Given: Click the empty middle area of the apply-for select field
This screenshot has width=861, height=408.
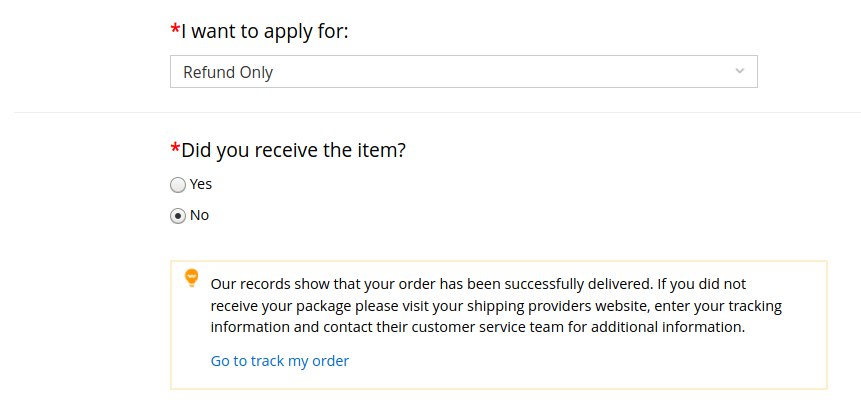Looking at the screenshot, I should click(494, 71).
